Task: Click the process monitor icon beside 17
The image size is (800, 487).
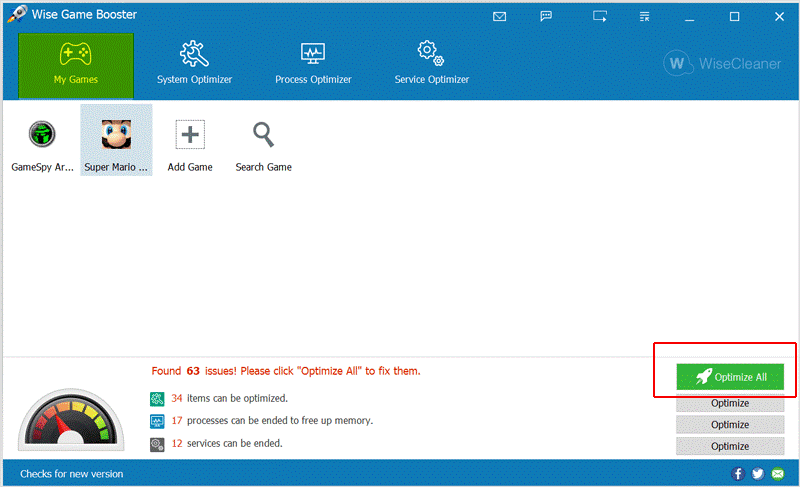Action: [157, 421]
